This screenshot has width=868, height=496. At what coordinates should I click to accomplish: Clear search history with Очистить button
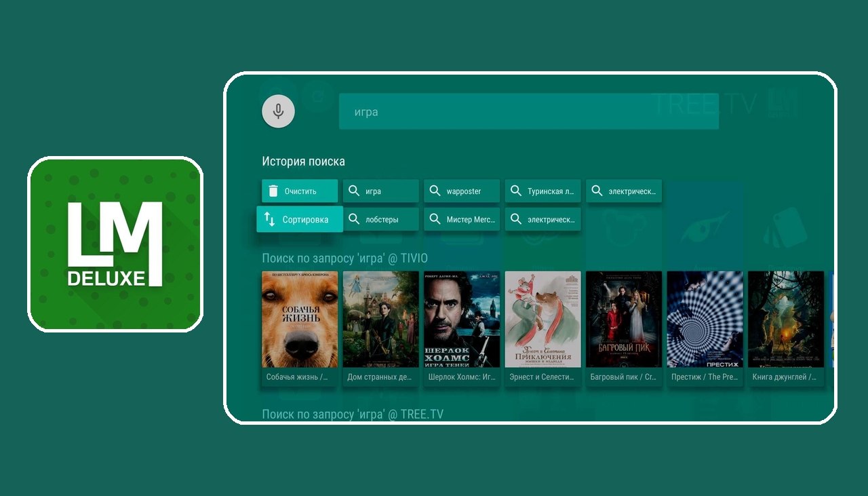pos(300,191)
